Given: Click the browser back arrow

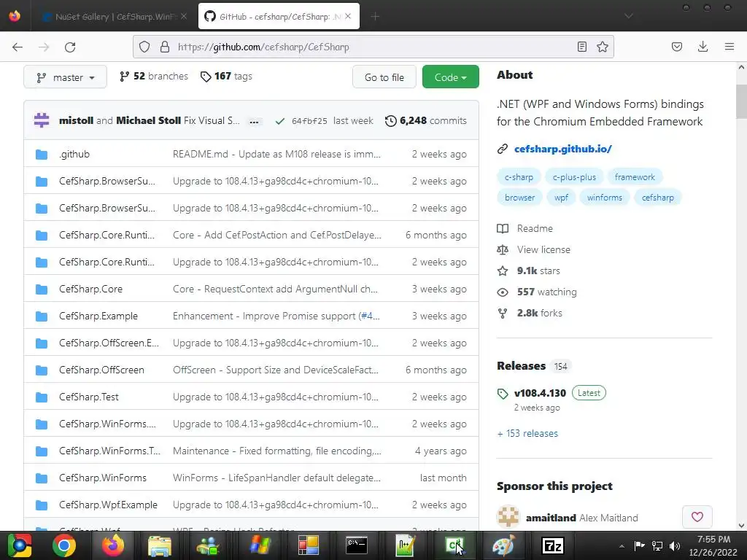Looking at the screenshot, I should (x=18, y=47).
